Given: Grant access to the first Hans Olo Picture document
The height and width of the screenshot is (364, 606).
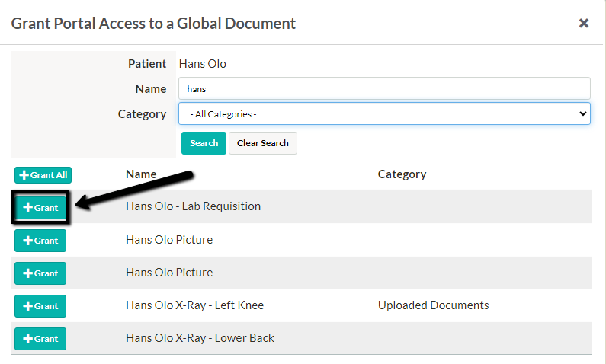Looking at the screenshot, I should click(x=40, y=241).
